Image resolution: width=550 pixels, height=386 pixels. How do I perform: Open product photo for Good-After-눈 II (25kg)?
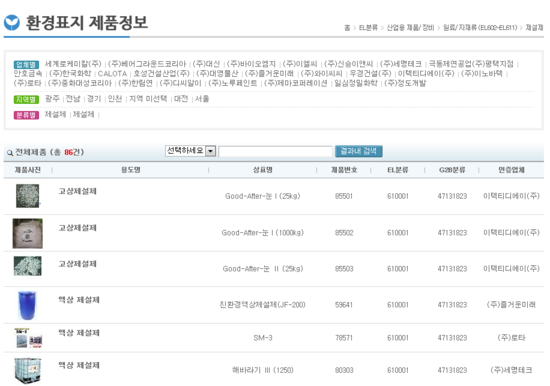pos(28,266)
